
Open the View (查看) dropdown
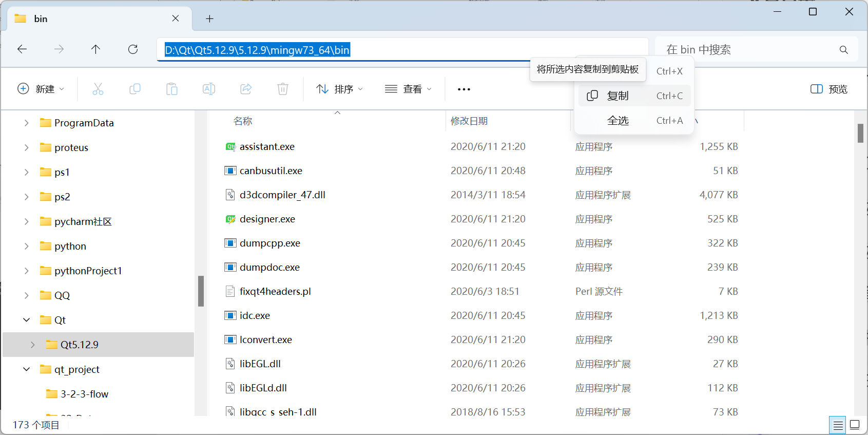coord(409,89)
